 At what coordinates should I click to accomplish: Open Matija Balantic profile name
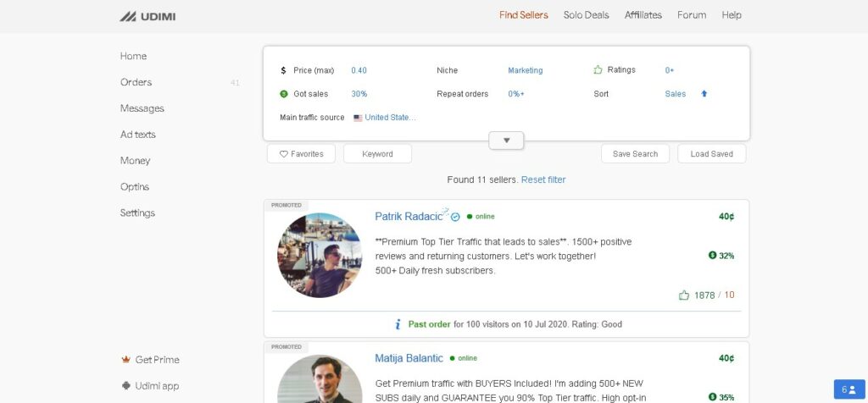tap(409, 358)
